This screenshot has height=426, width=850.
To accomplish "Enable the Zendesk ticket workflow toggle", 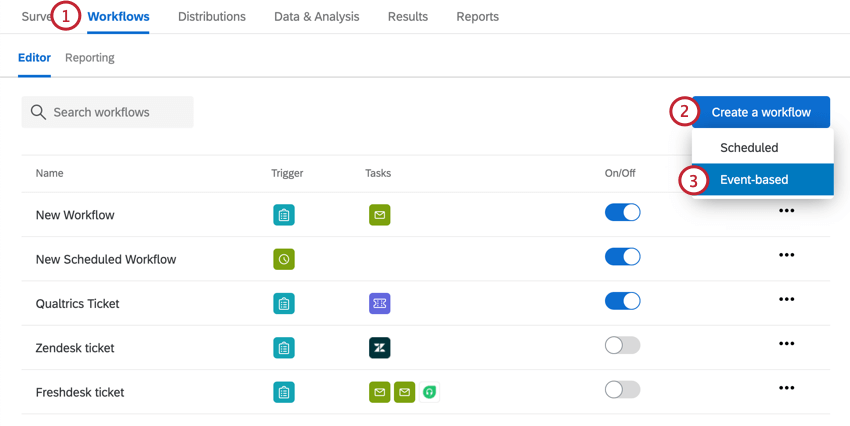I will pyautogui.click(x=622, y=346).
